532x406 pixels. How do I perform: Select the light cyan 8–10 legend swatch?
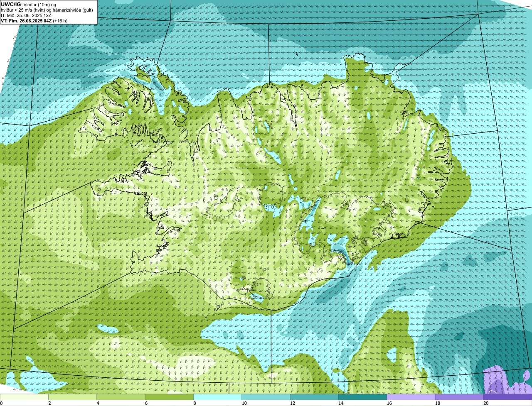(x=218, y=397)
